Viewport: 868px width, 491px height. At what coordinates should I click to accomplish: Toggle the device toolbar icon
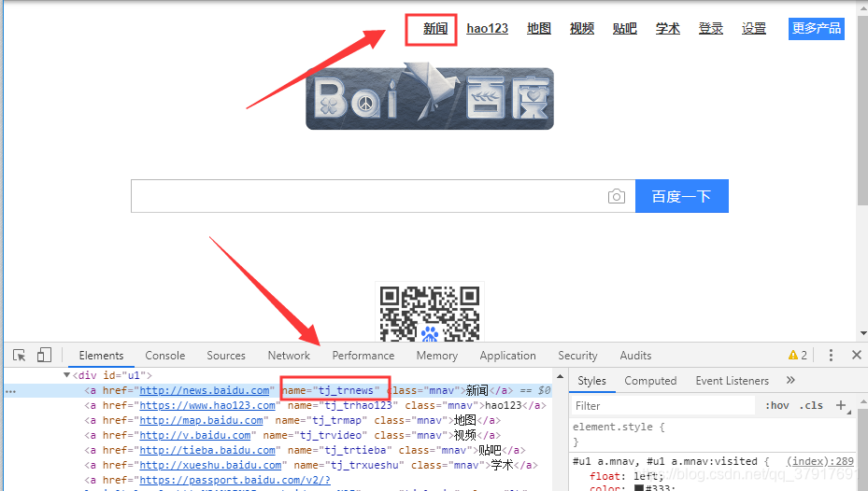(44, 355)
